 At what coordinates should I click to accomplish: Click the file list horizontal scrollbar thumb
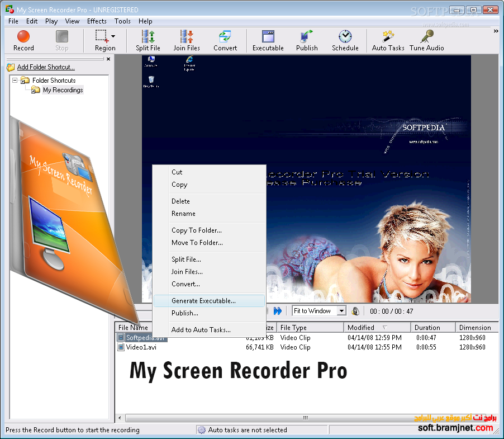(305, 418)
